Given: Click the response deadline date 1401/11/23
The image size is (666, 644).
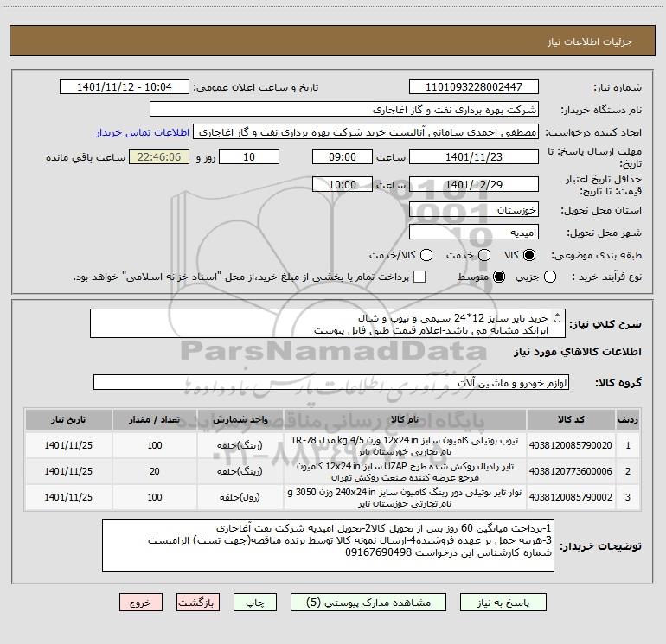Looking at the screenshot, I should tap(474, 156).
